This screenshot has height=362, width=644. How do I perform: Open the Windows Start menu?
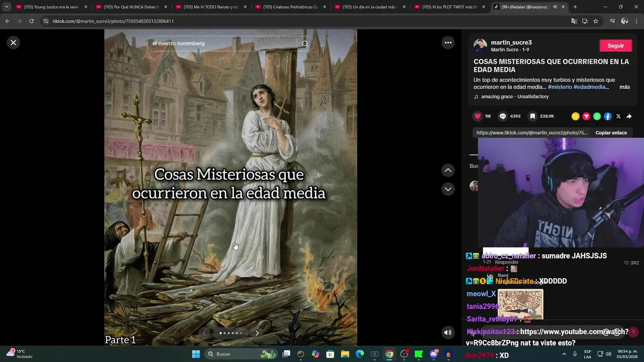pyautogui.click(x=196, y=354)
